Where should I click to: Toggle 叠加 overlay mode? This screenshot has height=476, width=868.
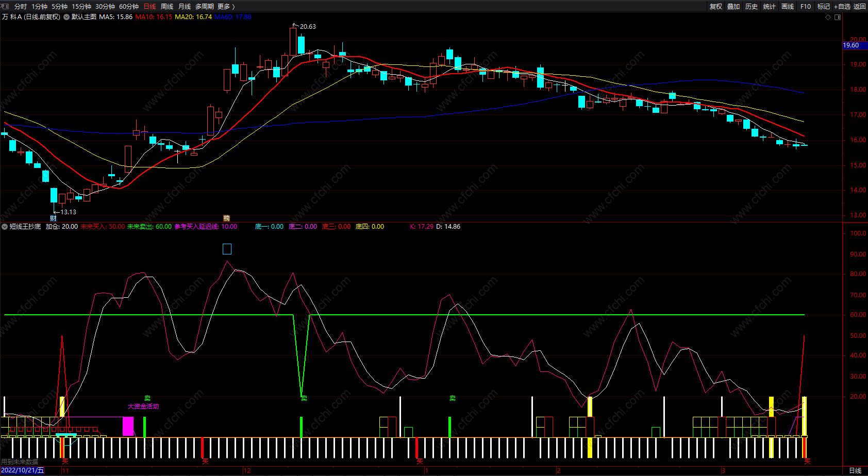click(x=733, y=6)
